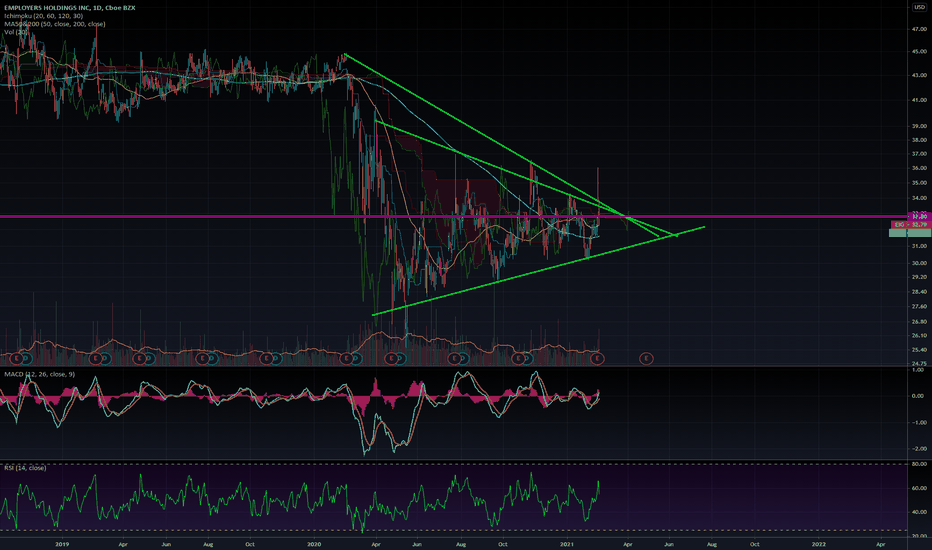Viewport: 932px width, 550px height.
Task: Click the 2021 label on the time axis
Action: [x=567, y=544]
